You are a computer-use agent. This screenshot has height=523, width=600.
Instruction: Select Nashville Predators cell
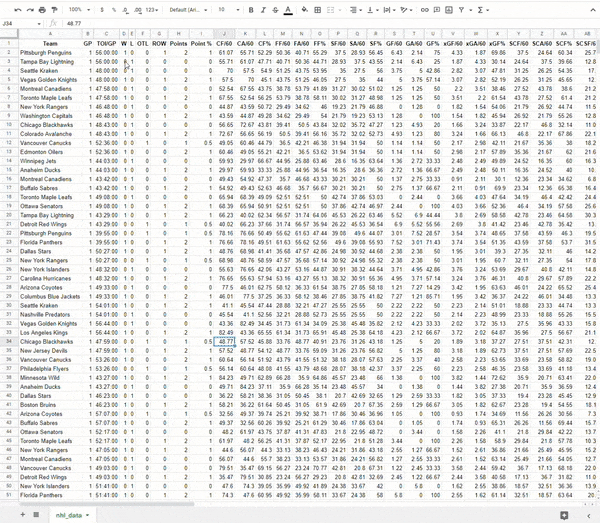coord(50,314)
